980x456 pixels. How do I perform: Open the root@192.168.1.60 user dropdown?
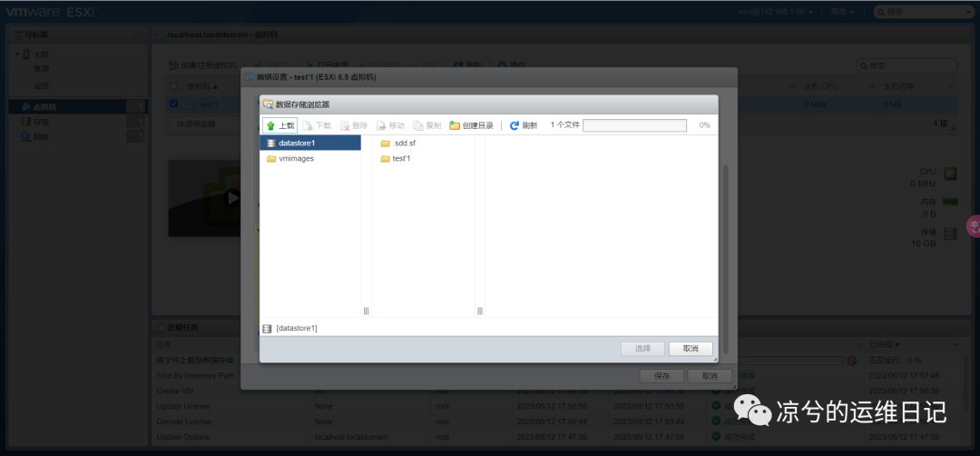[775, 12]
